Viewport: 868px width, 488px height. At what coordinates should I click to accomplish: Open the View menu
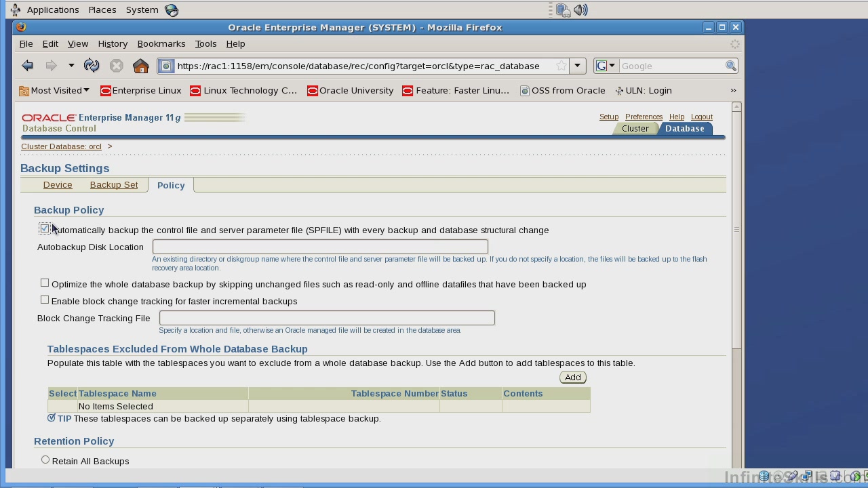pyautogui.click(x=78, y=43)
